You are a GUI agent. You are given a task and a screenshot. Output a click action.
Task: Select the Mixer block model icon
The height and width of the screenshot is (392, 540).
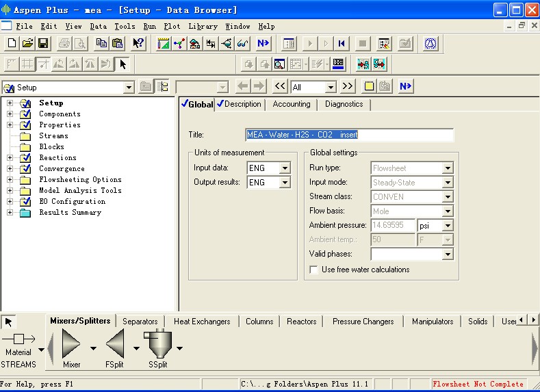tap(71, 345)
